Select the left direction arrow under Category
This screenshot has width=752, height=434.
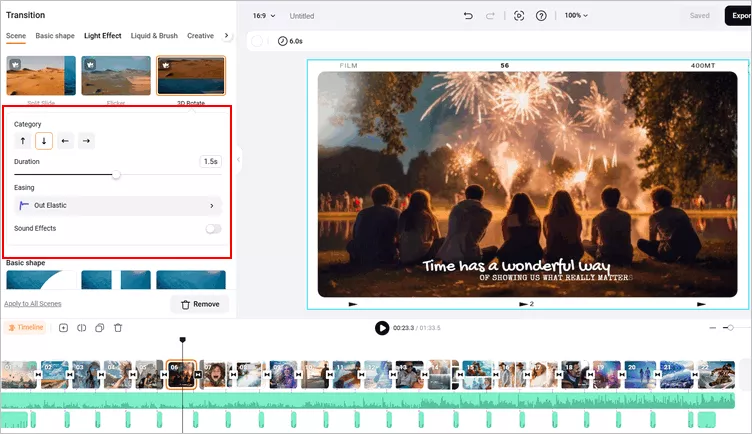(65, 141)
